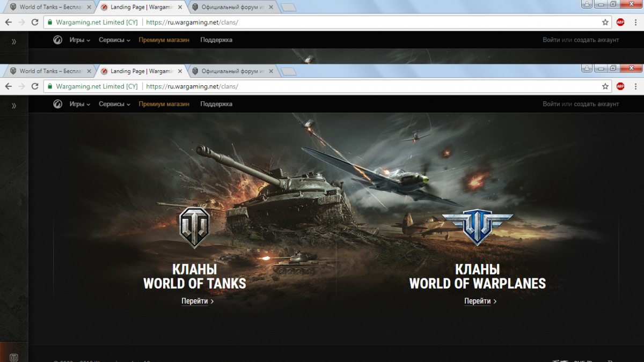Click the World of Tanks shield emblem
The width and height of the screenshot is (644, 362).
(194, 227)
